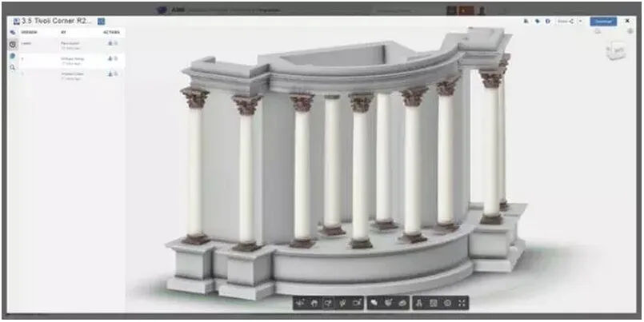Select the Zoom tool in the viewer toolbar
Image resolution: width=644 pixels, height=322 pixels.
(328, 303)
